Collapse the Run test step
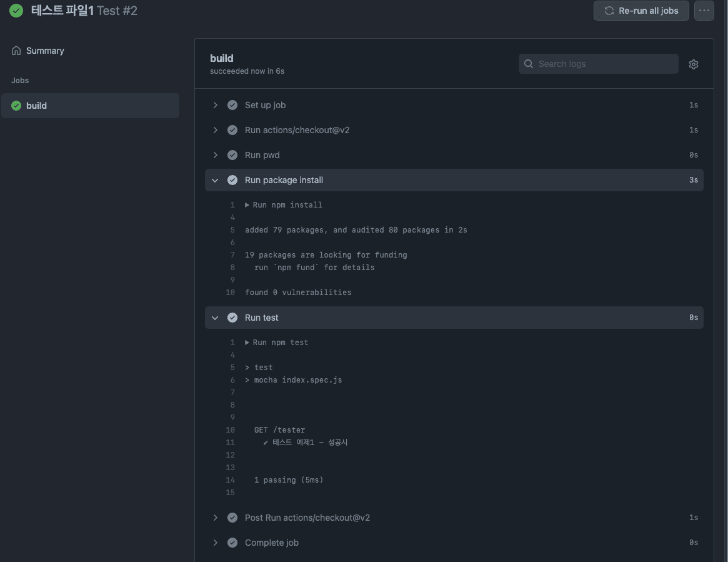The width and height of the screenshot is (728, 562). 215,318
